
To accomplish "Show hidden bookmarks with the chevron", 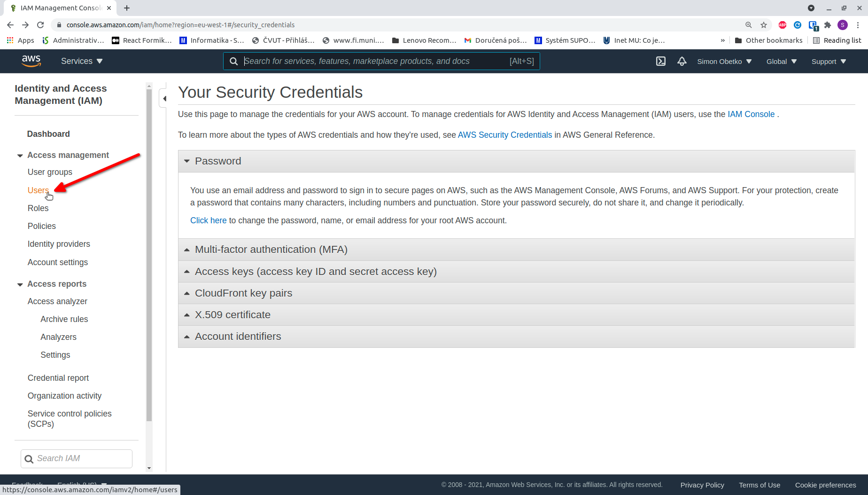I will (722, 40).
